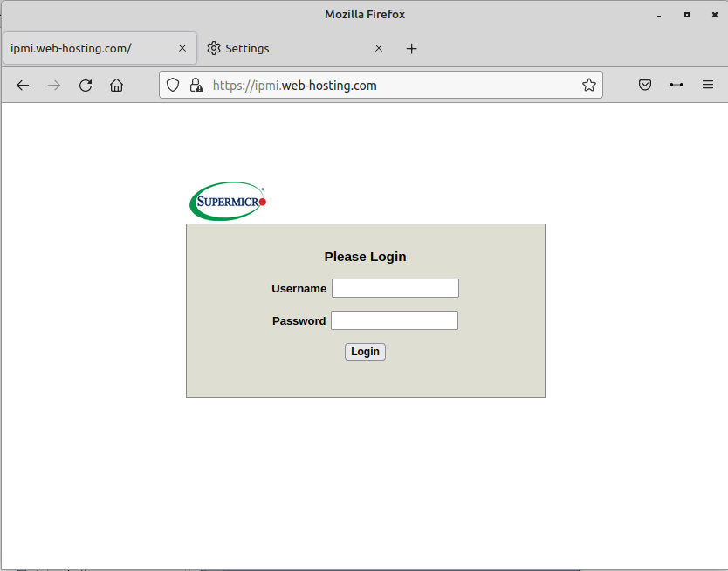Bookmark this page with the star
Screen dimensions: 728x571
588,85
